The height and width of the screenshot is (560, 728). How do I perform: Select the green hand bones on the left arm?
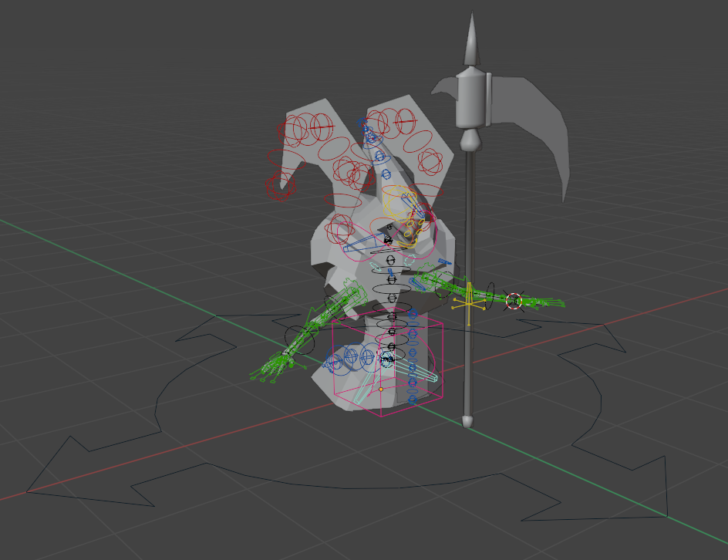tap(270, 369)
